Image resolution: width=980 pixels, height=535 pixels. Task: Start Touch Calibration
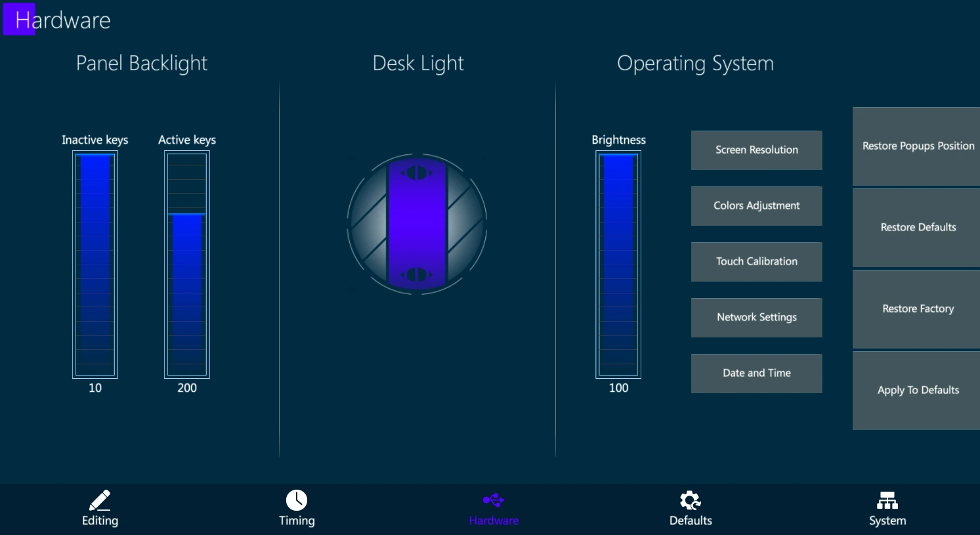[x=757, y=262]
